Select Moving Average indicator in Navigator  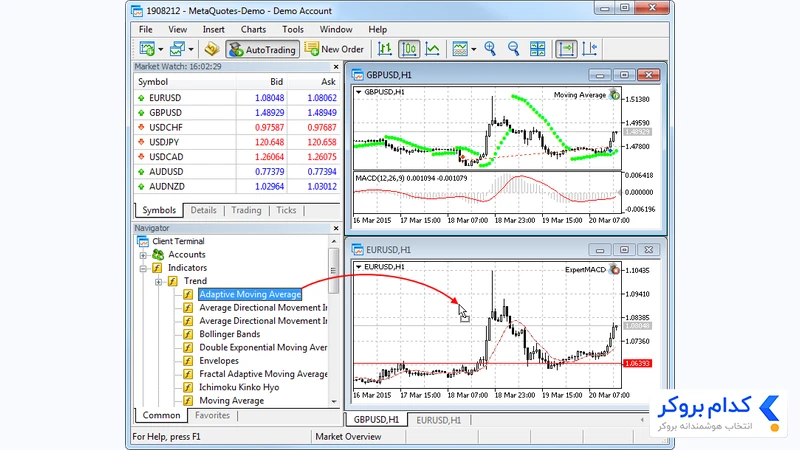(232, 401)
